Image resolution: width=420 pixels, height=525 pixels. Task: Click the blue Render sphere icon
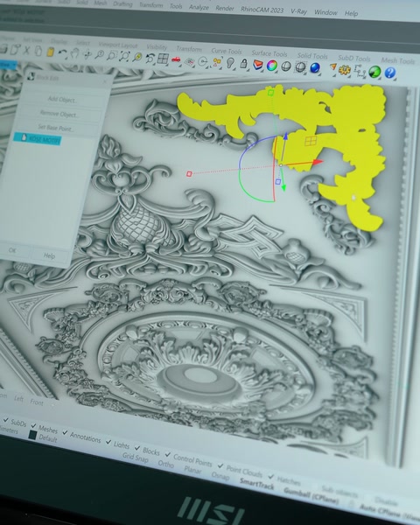pos(315,68)
